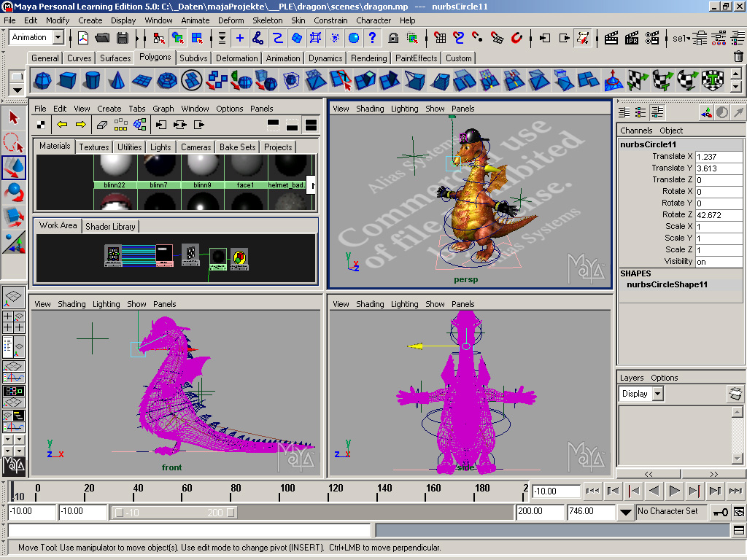Activate the Rotate tool in the toolbox
The image size is (747, 560).
(x=14, y=192)
